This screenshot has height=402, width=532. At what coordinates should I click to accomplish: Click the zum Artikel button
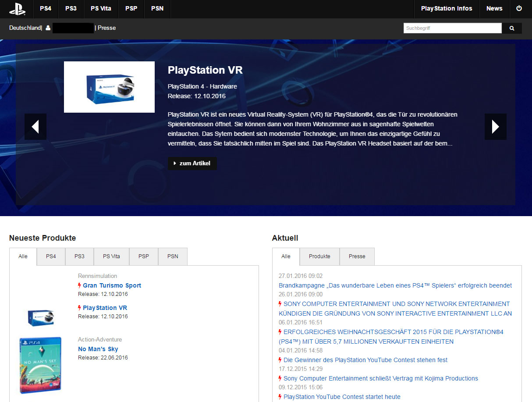click(192, 164)
